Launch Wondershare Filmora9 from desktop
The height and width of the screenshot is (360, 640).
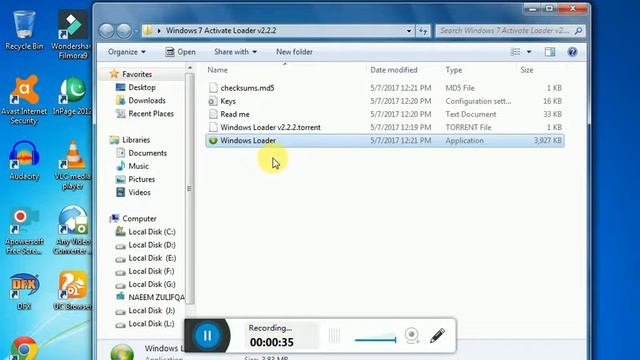pyautogui.click(x=72, y=35)
